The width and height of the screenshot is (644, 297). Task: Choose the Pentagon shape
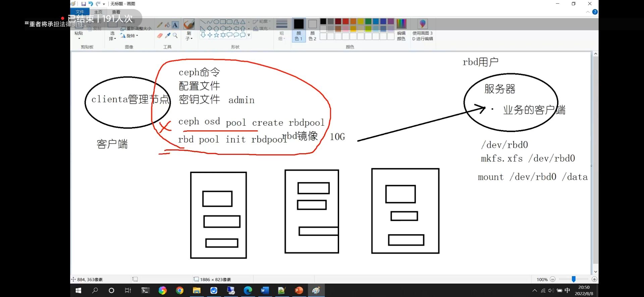pyautogui.click(x=216, y=28)
